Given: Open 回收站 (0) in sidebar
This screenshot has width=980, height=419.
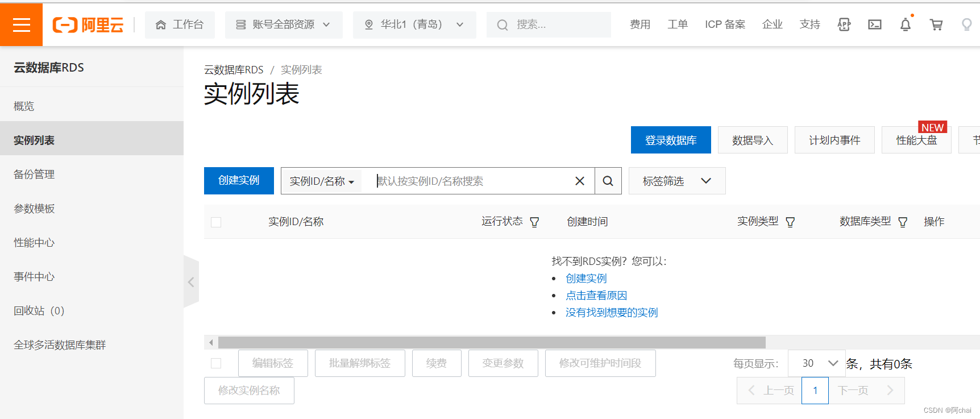Looking at the screenshot, I should (92, 311).
